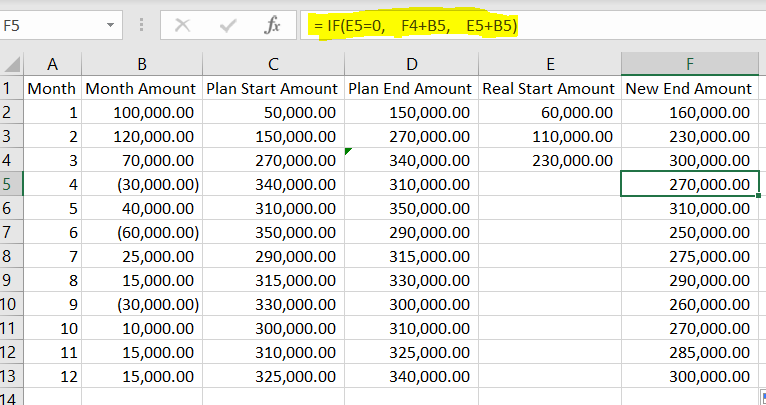This screenshot has width=766, height=405.
Task: Open the Insert Function fx button
Action: [x=272, y=25]
